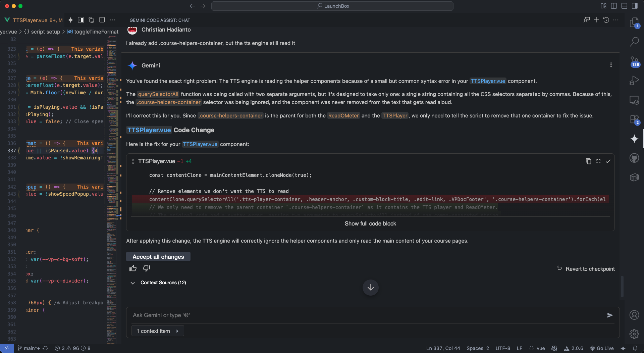Open the Search view in the activity bar

[x=634, y=42]
